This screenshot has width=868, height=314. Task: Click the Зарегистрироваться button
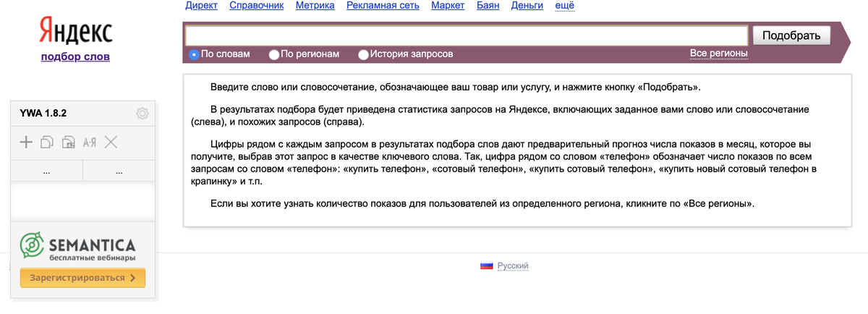click(x=82, y=278)
